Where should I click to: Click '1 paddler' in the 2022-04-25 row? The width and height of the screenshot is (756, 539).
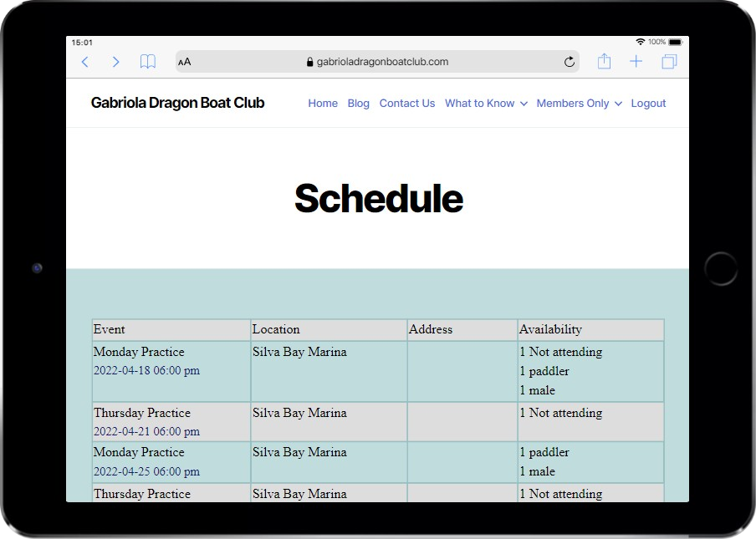point(544,452)
